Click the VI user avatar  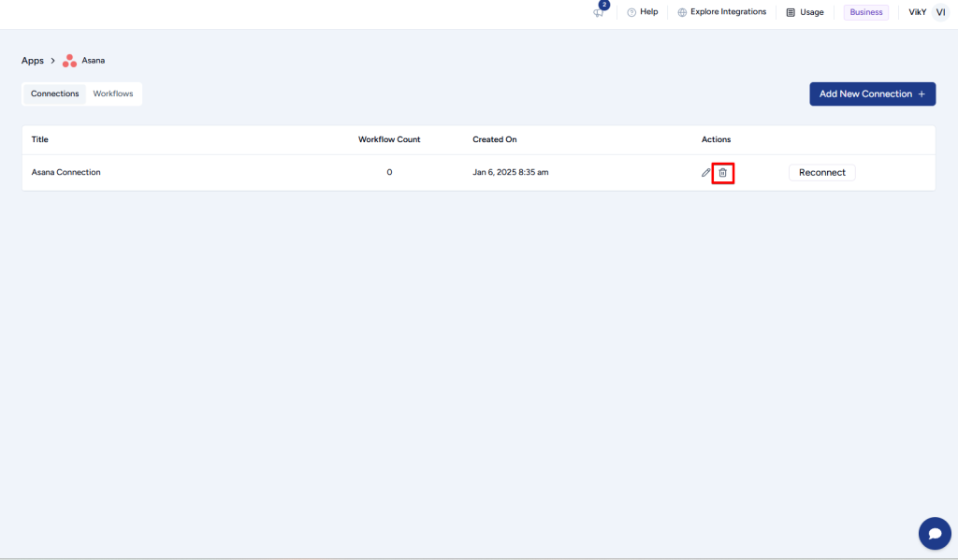pyautogui.click(x=940, y=12)
